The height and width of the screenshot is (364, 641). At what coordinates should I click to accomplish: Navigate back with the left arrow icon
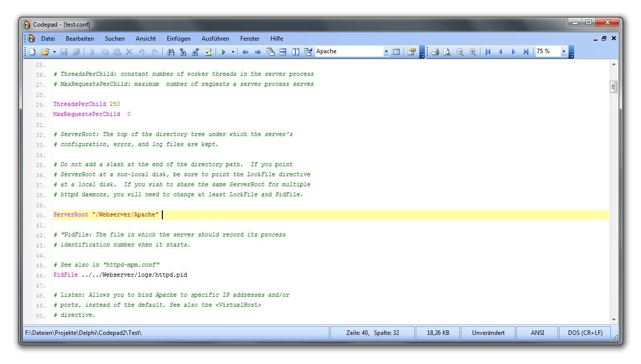[x=245, y=51]
